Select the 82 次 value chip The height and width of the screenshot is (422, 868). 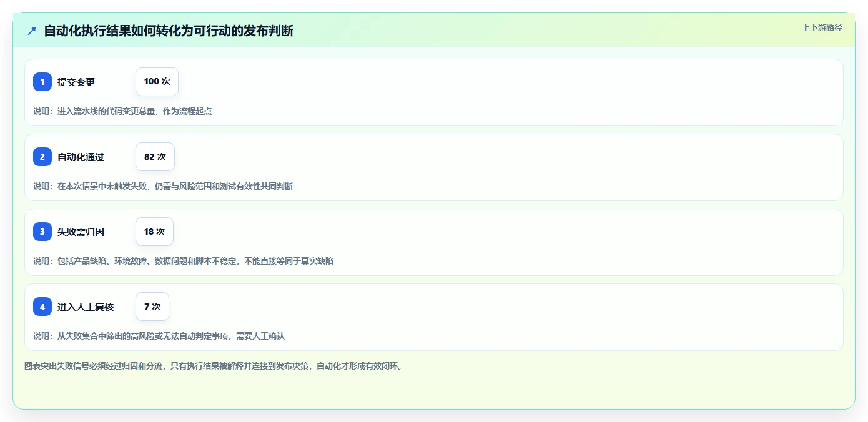click(155, 157)
